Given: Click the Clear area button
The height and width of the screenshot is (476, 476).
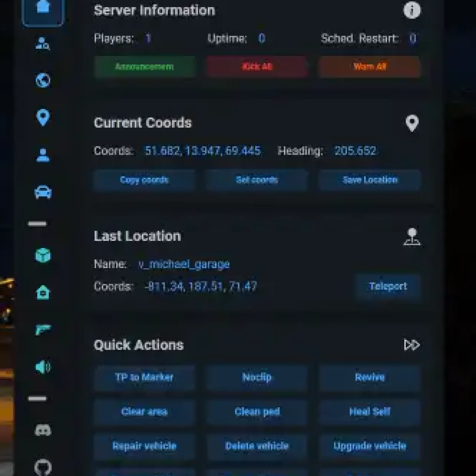Looking at the screenshot, I should click(145, 411).
